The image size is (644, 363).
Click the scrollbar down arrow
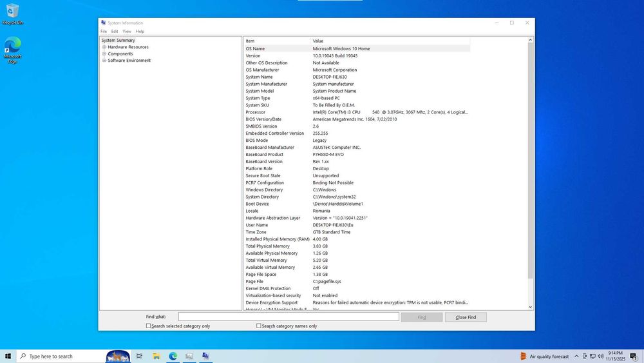[530, 307]
